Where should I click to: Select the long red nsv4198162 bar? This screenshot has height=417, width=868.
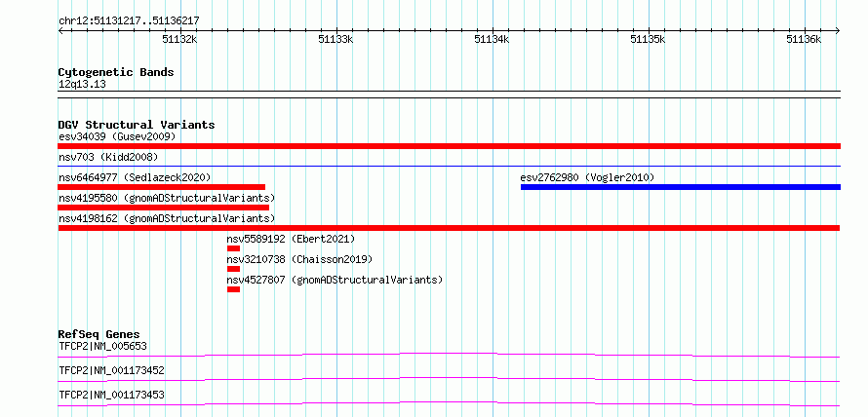[x=449, y=228]
